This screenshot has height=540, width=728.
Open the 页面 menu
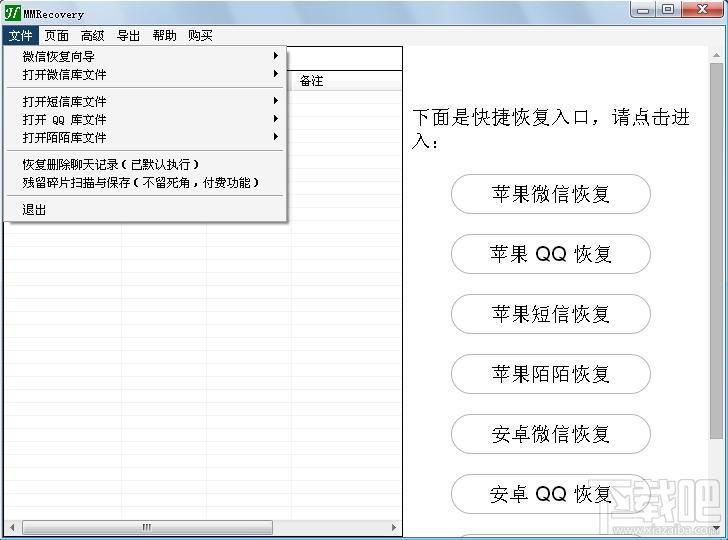pos(57,35)
